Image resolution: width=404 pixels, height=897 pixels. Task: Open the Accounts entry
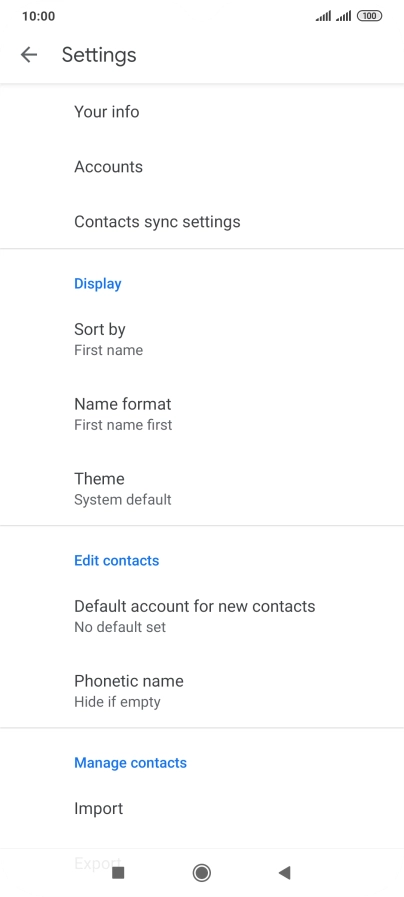202,166
